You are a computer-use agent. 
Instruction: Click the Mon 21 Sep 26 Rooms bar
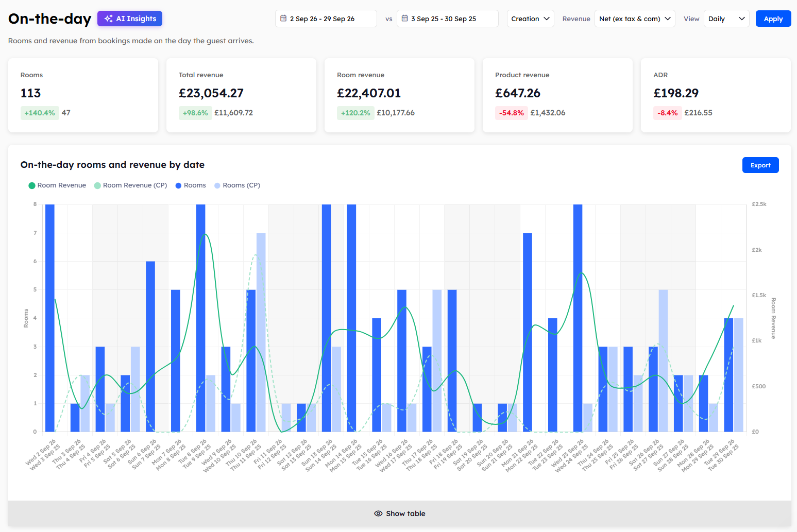(x=528, y=332)
